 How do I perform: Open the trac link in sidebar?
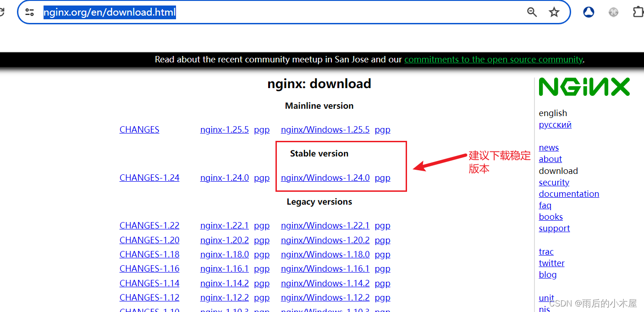pyautogui.click(x=546, y=252)
